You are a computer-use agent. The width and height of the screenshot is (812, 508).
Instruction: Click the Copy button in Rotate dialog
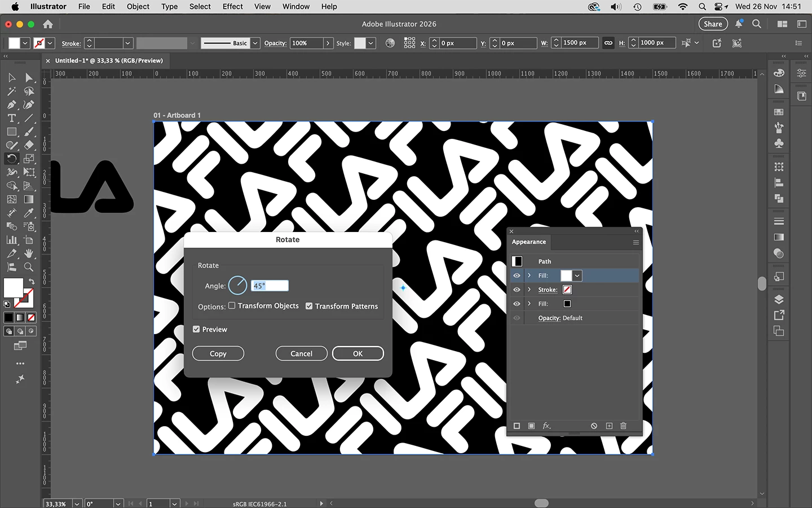pyautogui.click(x=218, y=353)
